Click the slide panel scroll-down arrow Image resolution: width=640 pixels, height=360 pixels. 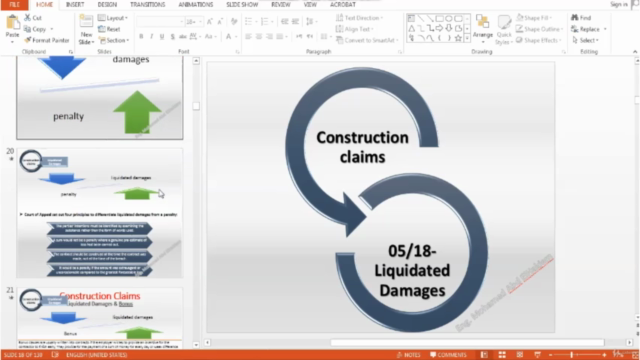click(196, 345)
